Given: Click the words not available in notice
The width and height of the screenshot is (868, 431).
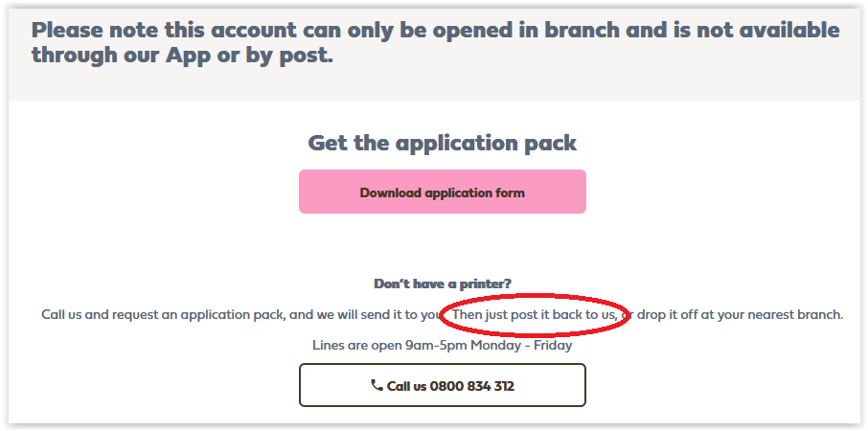Looking at the screenshot, I should pyautogui.click(x=755, y=30).
